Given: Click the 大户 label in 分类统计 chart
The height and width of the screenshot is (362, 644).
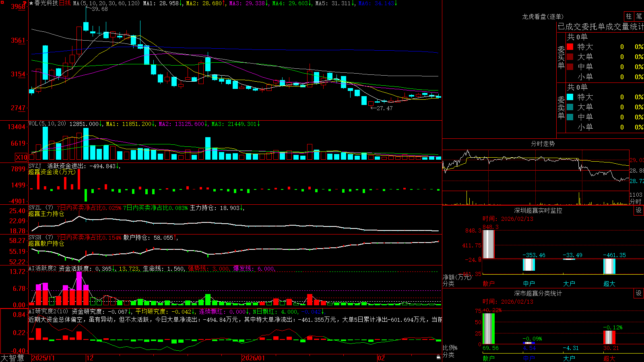Looking at the screenshot, I should [569, 358].
